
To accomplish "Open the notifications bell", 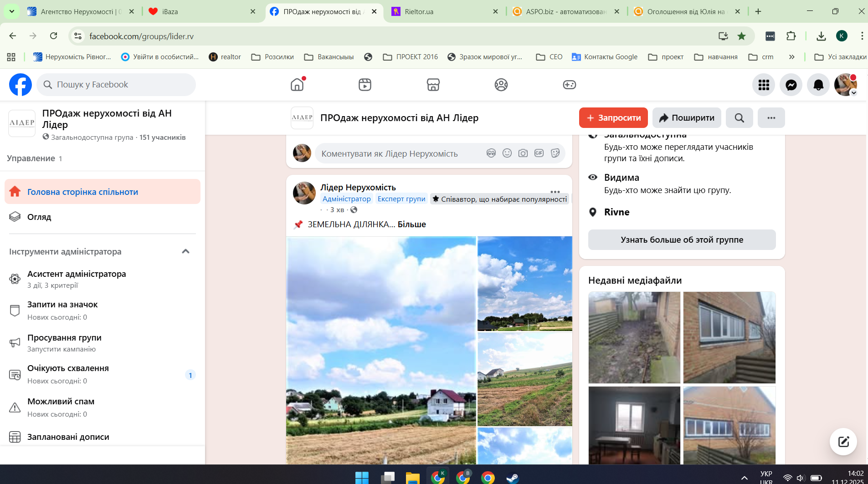I will point(818,85).
